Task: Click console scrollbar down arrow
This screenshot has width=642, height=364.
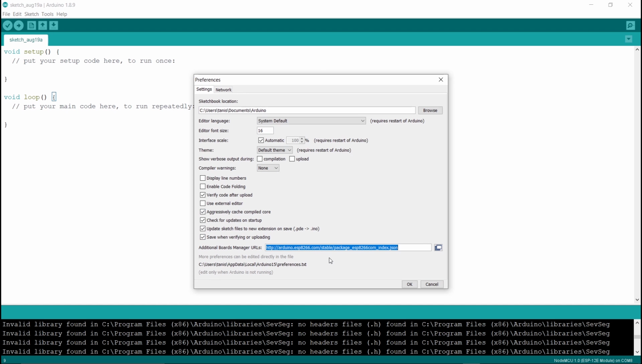Action: 637,352
